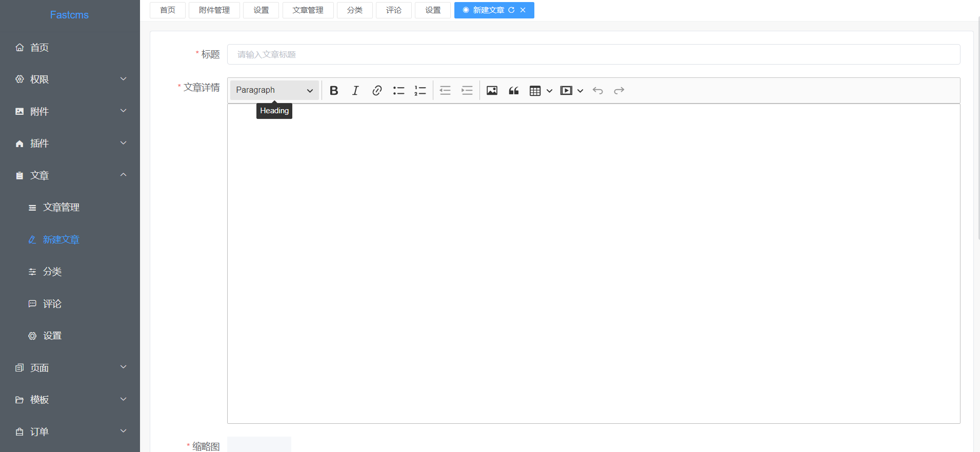The width and height of the screenshot is (980, 452).
Task: Insert a block quote
Action: pyautogui.click(x=513, y=91)
